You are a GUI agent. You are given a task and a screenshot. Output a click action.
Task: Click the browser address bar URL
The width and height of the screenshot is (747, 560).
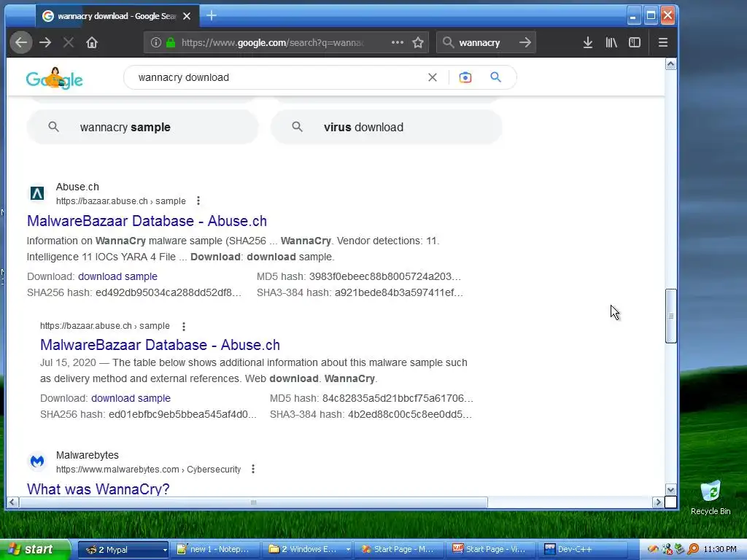[x=273, y=42]
